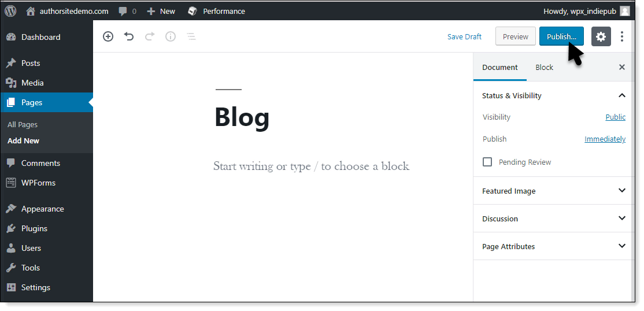Expand the Discussion section
Image resolution: width=644 pixels, height=311 pixels.
point(622,219)
